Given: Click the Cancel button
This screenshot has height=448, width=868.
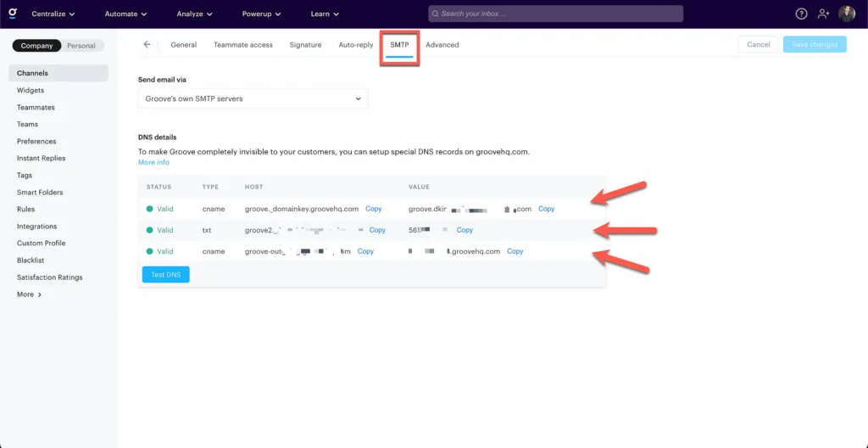Looking at the screenshot, I should tap(759, 44).
